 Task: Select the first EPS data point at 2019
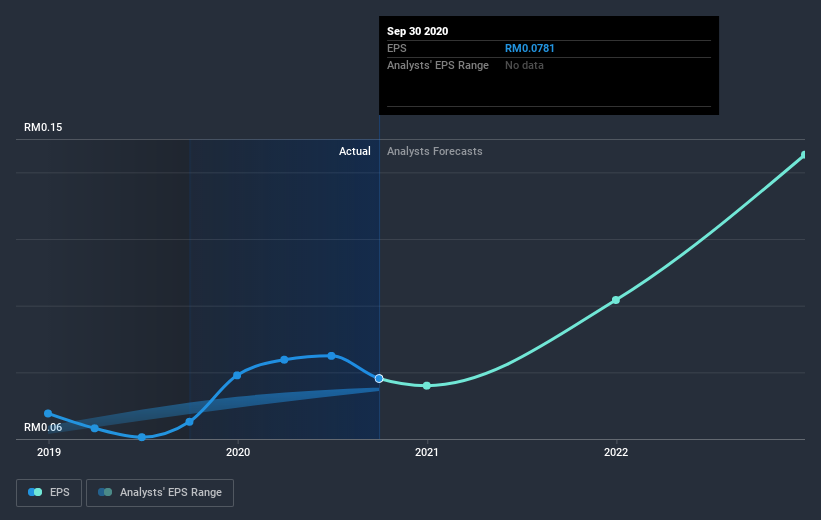48,413
